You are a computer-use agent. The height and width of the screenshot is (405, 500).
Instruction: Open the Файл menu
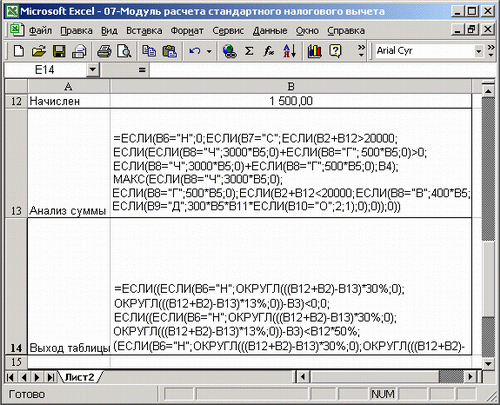(40, 31)
